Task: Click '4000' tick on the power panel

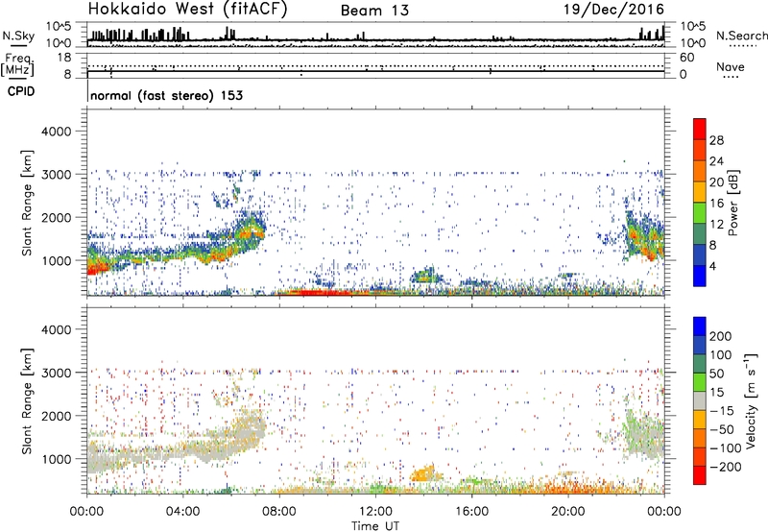Action: [56, 132]
